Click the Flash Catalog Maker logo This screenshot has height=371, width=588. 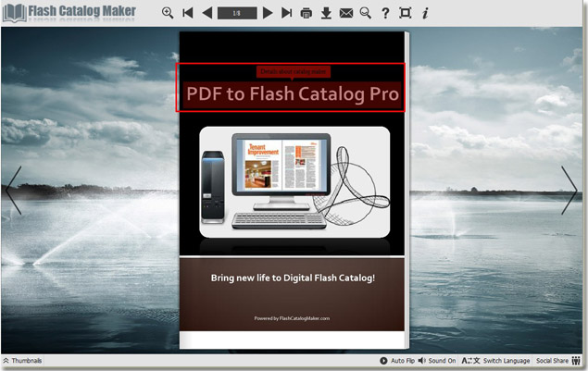69,12
